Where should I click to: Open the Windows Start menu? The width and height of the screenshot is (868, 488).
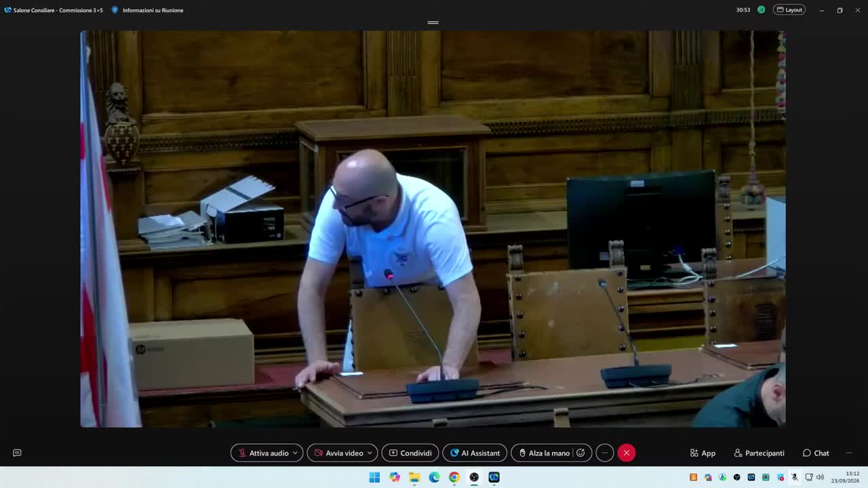pos(374,477)
